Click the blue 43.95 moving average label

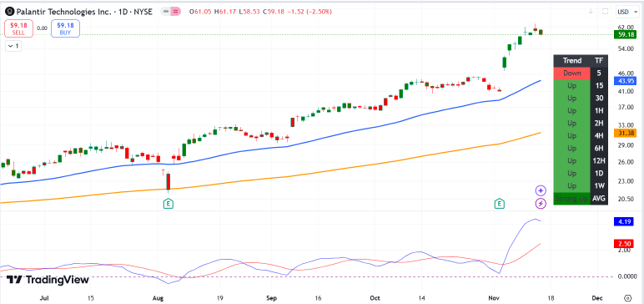point(624,81)
